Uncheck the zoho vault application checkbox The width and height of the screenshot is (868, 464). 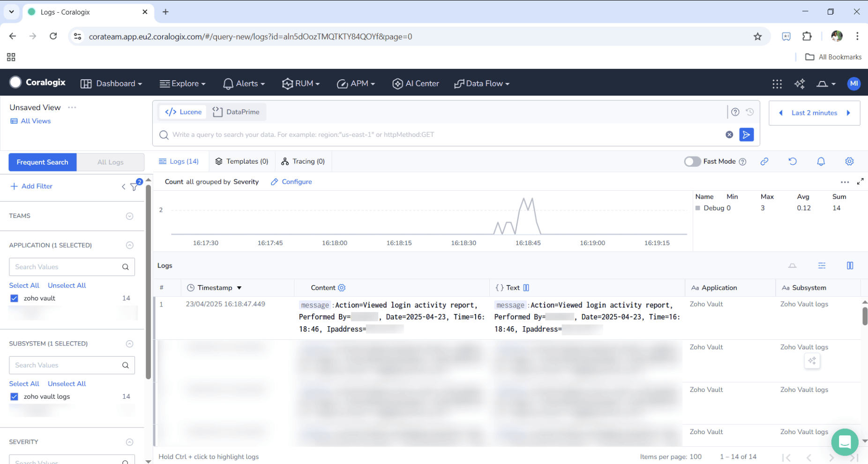coord(14,298)
